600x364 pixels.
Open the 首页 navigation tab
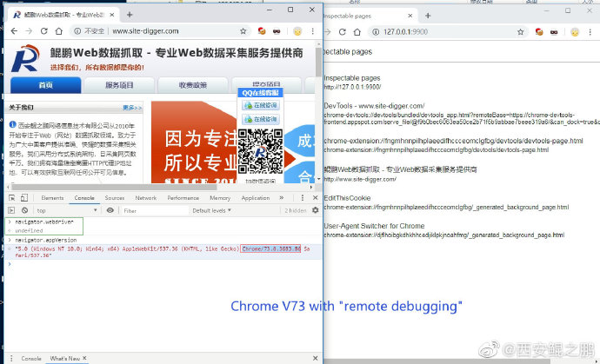click(45, 85)
